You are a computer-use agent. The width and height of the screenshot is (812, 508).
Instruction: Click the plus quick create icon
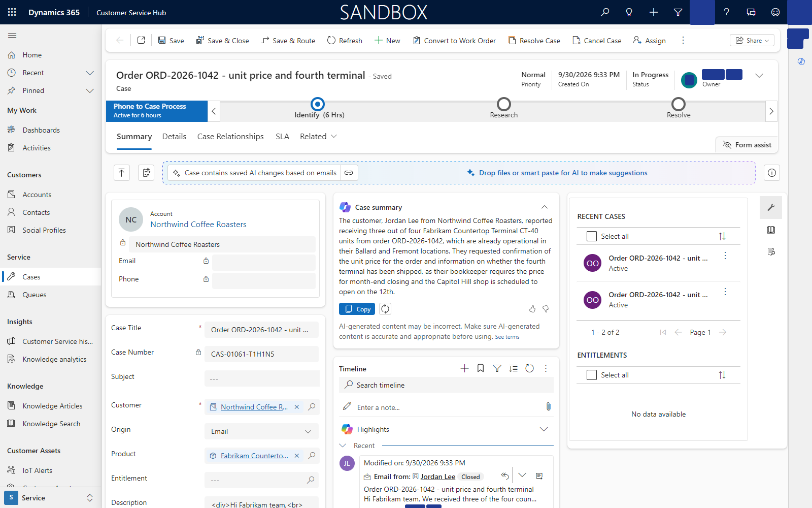(654, 12)
